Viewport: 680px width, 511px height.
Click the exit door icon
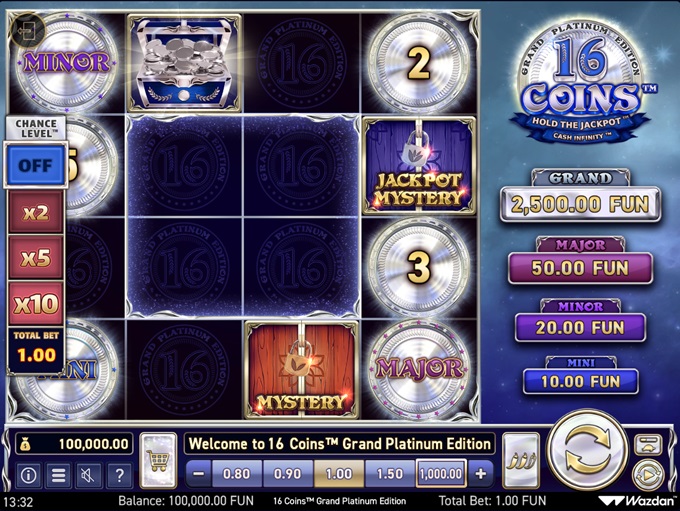point(27,30)
